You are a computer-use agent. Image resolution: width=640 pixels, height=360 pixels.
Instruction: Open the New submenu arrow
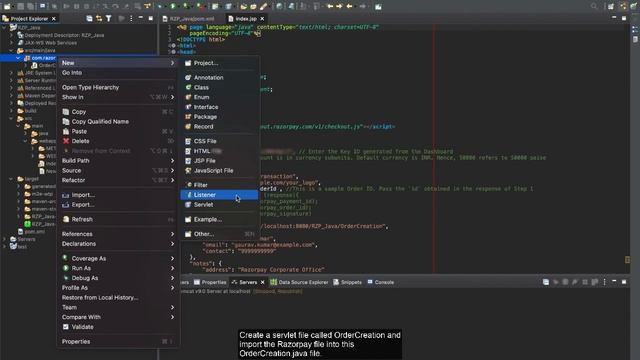[172, 63]
